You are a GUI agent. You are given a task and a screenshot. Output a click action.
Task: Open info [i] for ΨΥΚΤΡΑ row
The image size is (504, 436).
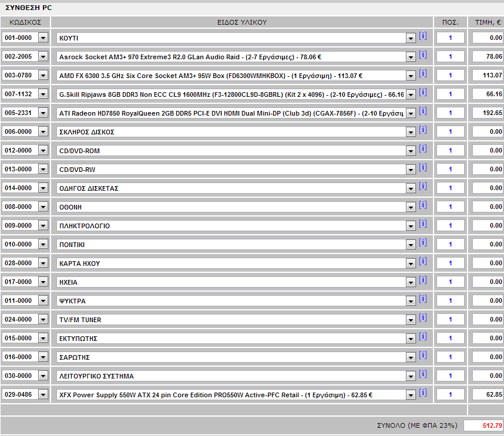pos(423,299)
